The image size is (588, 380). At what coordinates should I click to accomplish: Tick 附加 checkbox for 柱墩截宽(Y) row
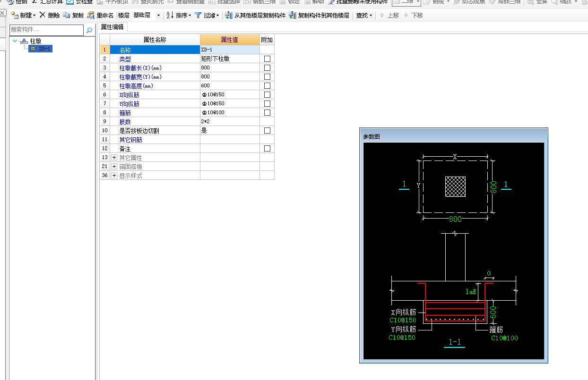coord(267,77)
